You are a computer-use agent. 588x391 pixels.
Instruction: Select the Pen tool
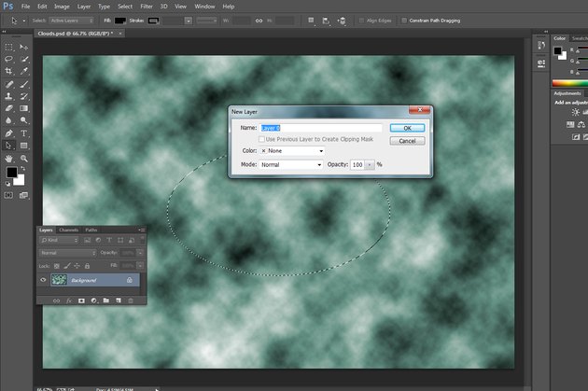tap(8, 133)
